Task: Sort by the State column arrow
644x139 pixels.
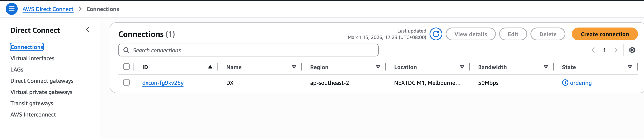Action: [x=630, y=67]
